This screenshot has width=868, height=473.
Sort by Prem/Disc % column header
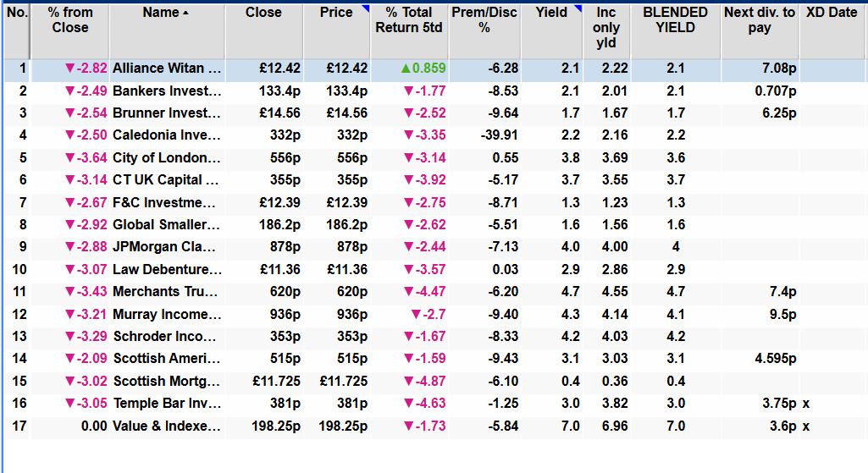[x=484, y=20]
